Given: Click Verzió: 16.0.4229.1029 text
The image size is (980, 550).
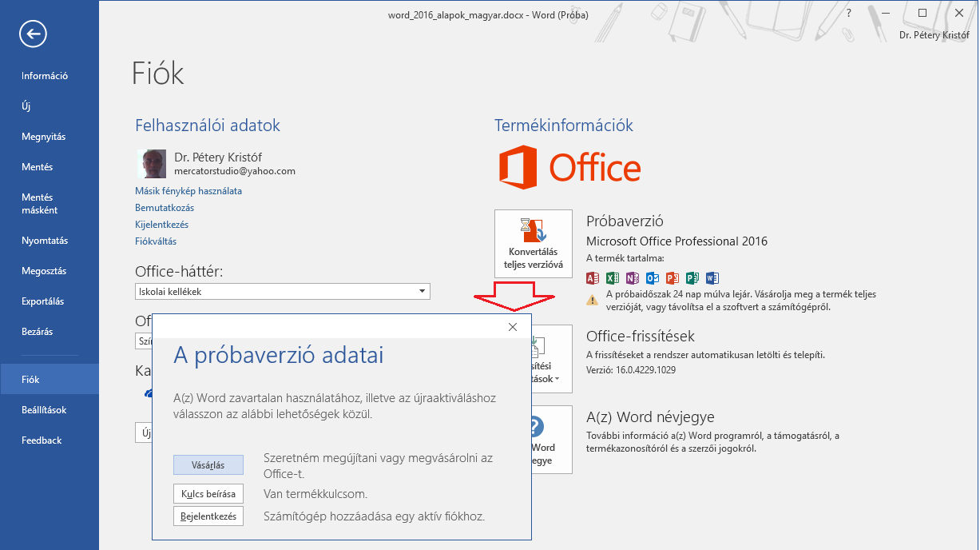Looking at the screenshot, I should (631, 370).
